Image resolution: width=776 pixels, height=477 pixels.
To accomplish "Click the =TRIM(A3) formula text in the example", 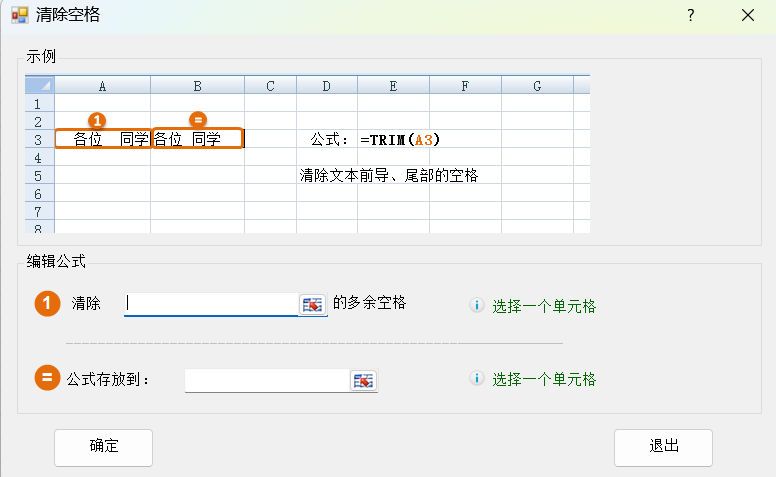I will (x=400, y=139).
